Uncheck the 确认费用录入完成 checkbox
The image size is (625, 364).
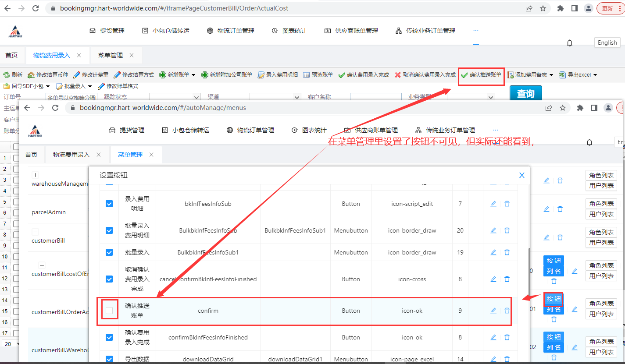pos(109,337)
